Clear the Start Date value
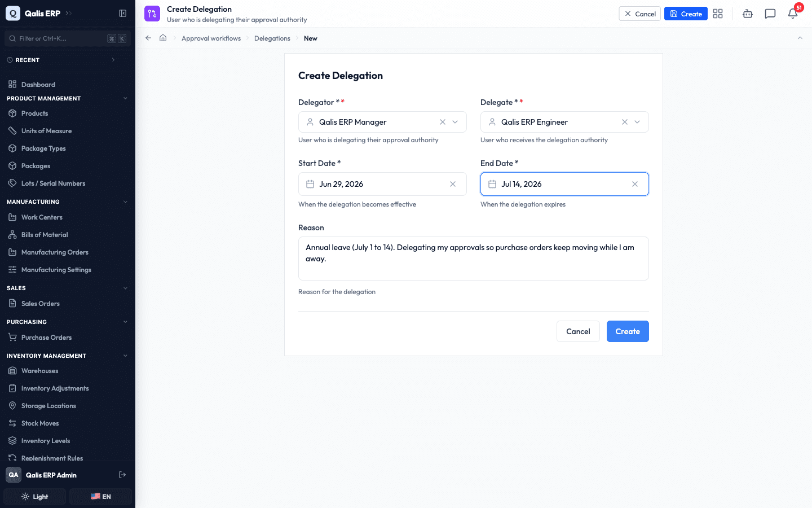 coord(453,184)
